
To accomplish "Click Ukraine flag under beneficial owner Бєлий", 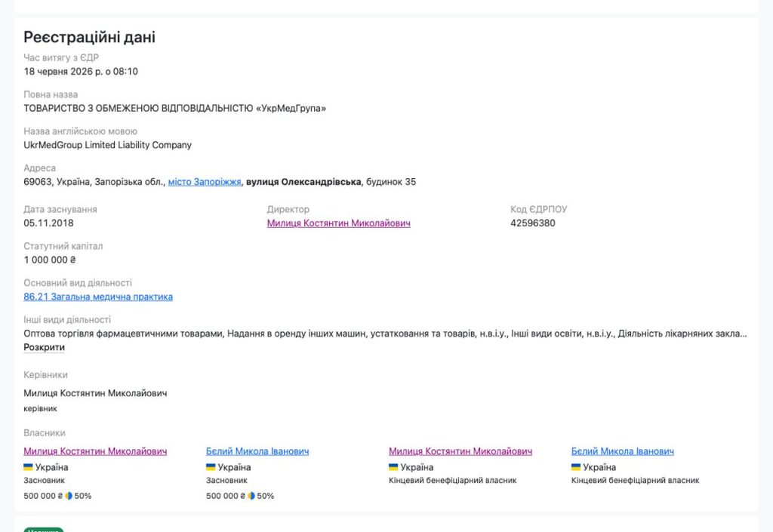I will [576, 466].
